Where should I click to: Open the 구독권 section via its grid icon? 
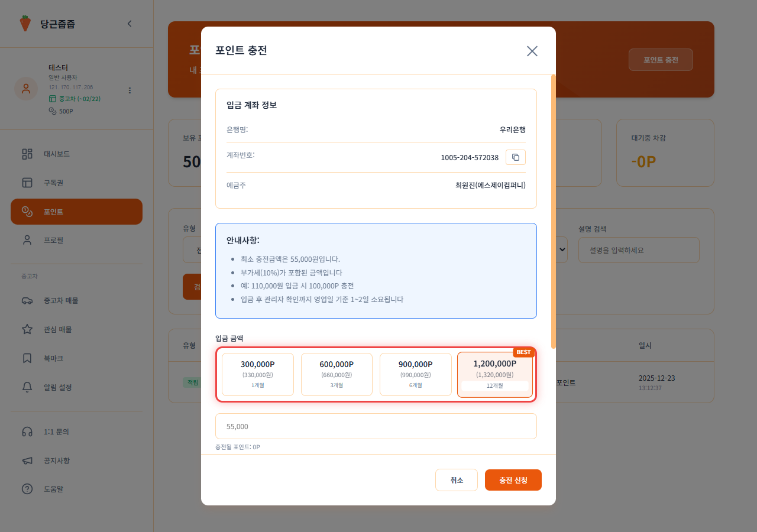tap(26, 183)
